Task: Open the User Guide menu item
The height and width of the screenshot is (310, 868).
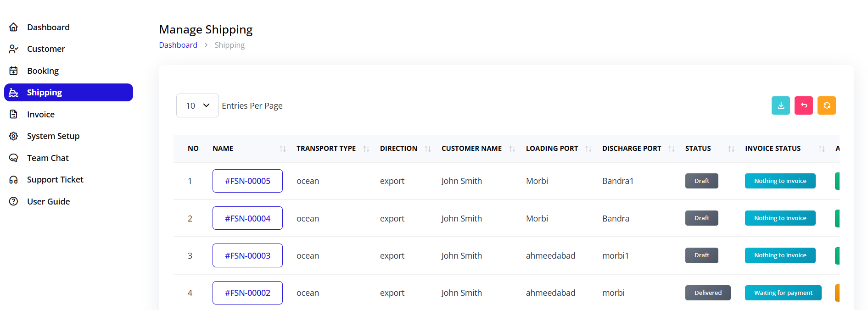Action: point(48,202)
